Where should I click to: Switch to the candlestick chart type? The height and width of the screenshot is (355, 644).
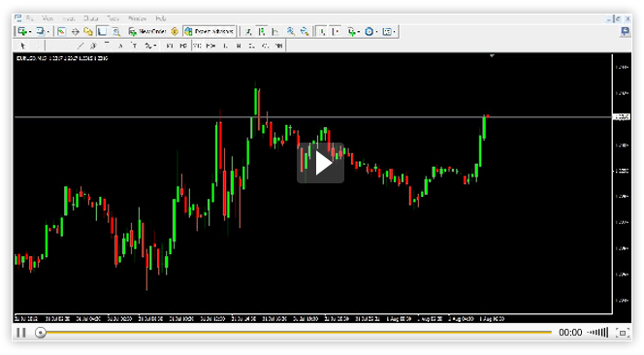pyautogui.click(x=262, y=31)
